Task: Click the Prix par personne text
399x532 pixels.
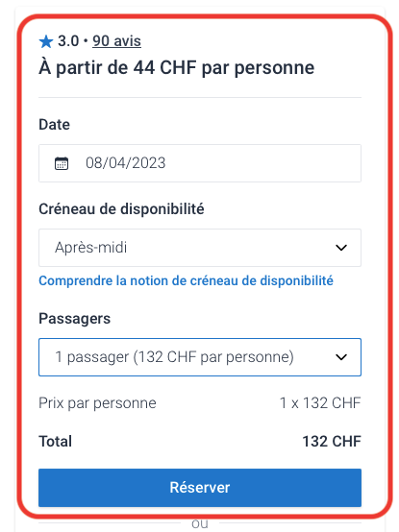Action: [x=97, y=403]
